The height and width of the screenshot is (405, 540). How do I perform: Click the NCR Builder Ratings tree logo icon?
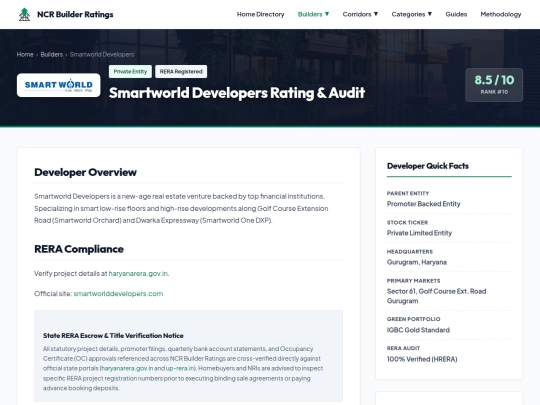click(24, 14)
